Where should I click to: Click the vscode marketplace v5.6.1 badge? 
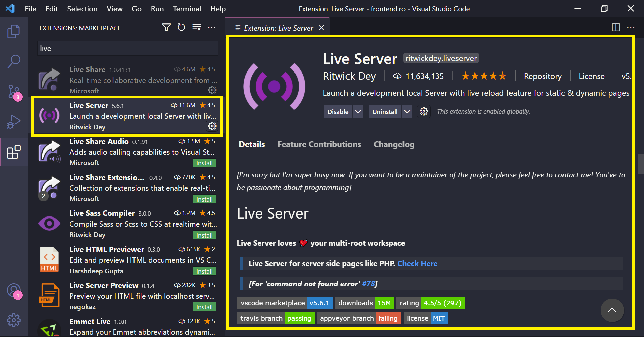[285, 303]
